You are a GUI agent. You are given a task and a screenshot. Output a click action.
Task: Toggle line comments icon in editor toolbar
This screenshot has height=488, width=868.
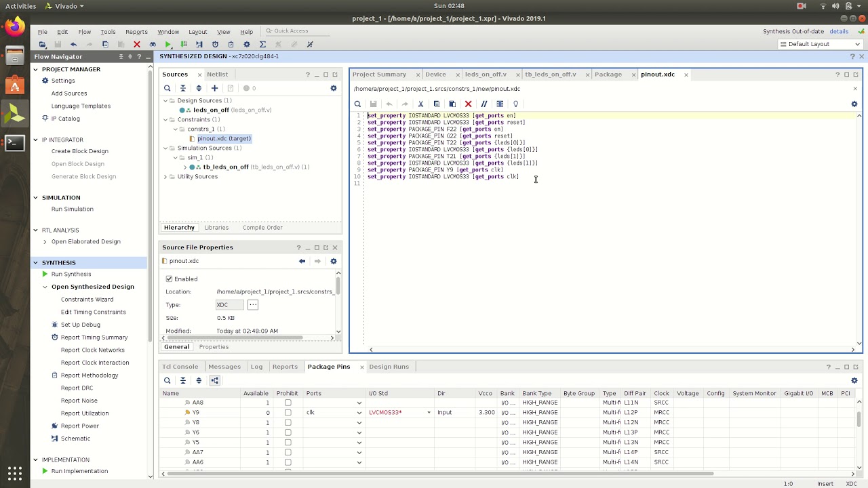(484, 104)
